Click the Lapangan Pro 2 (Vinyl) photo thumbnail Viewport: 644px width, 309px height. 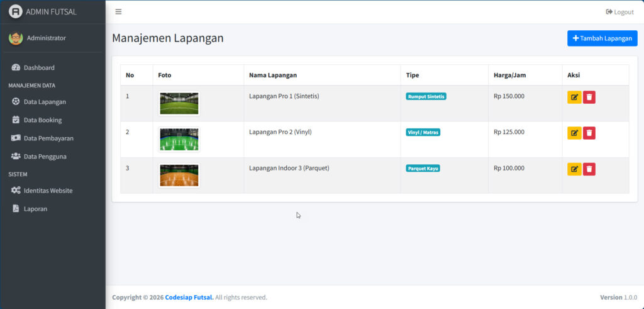point(179,139)
